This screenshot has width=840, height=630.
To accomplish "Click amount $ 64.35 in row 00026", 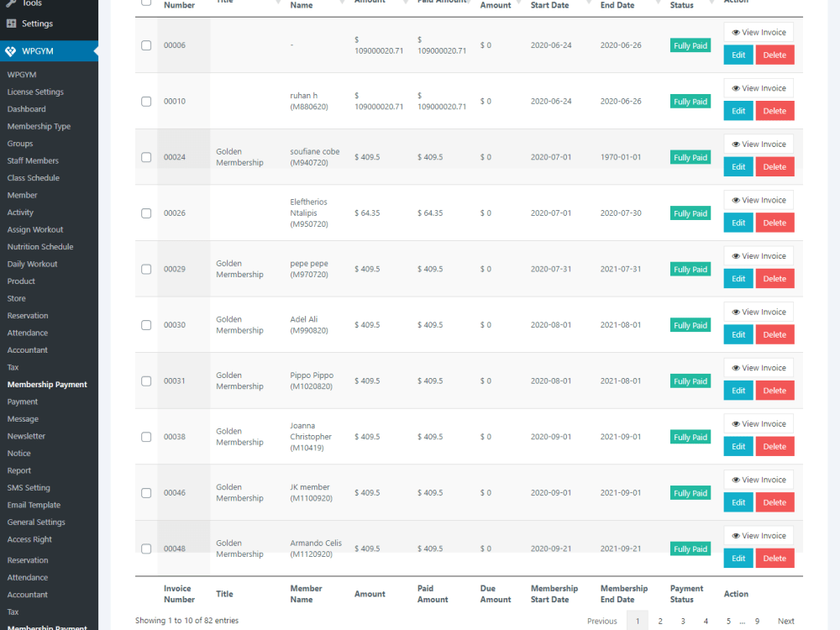I will 367,213.
